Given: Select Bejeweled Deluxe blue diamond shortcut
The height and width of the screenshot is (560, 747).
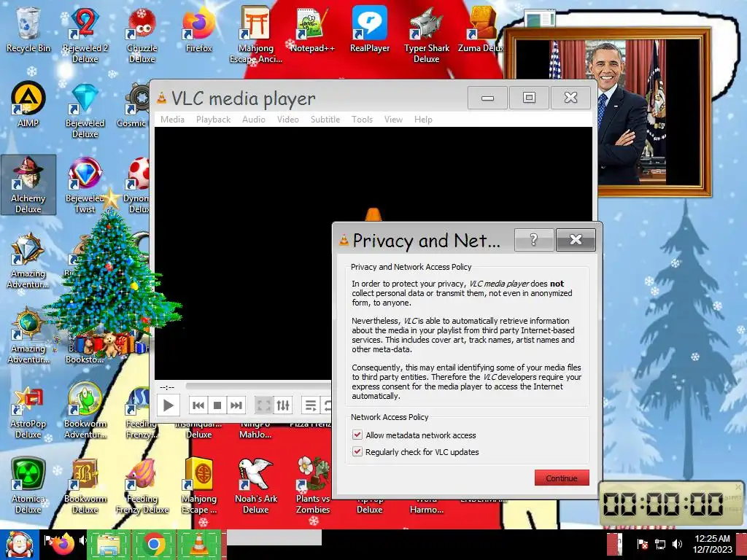Looking at the screenshot, I should tap(85, 111).
